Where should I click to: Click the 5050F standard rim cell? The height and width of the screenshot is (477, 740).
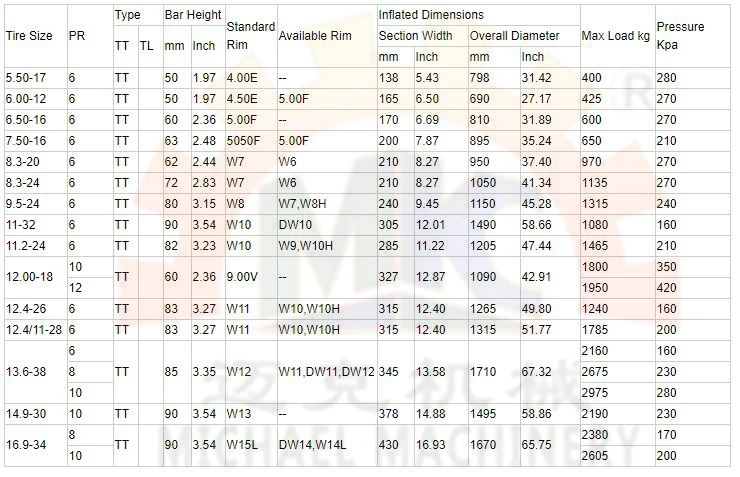pos(243,141)
